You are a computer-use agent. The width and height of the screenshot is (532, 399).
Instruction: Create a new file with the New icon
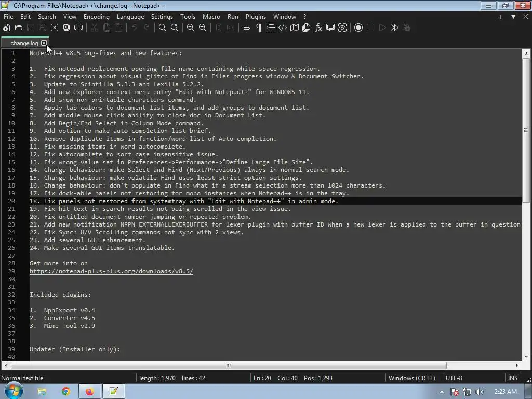pyautogui.click(x=6, y=28)
